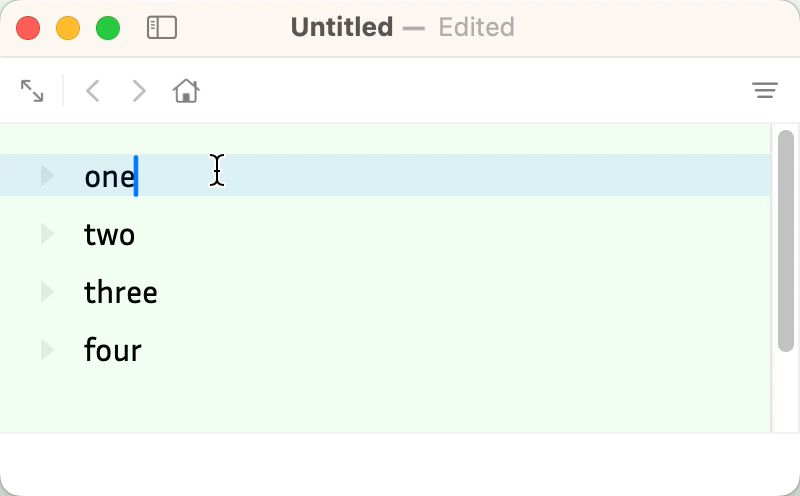Expand the disclosure triangle beside "three"
Image resolution: width=800 pixels, height=496 pixels.
47,292
